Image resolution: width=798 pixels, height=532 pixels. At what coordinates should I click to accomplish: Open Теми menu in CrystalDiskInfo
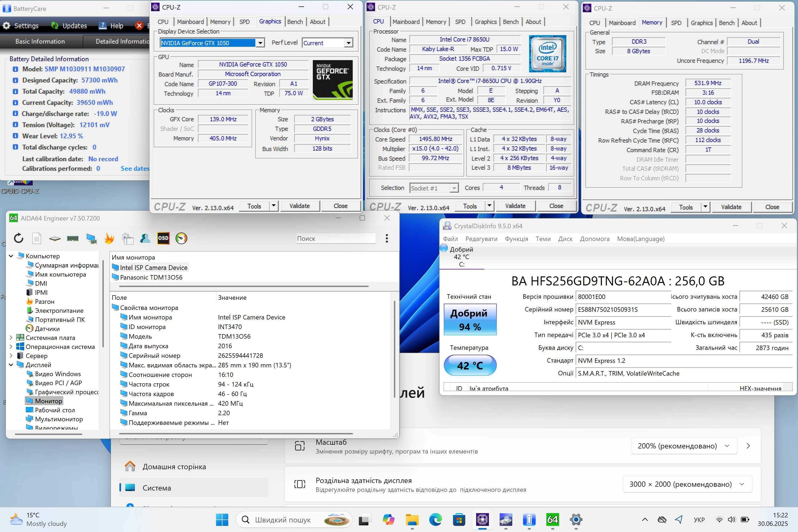tap(543, 239)
